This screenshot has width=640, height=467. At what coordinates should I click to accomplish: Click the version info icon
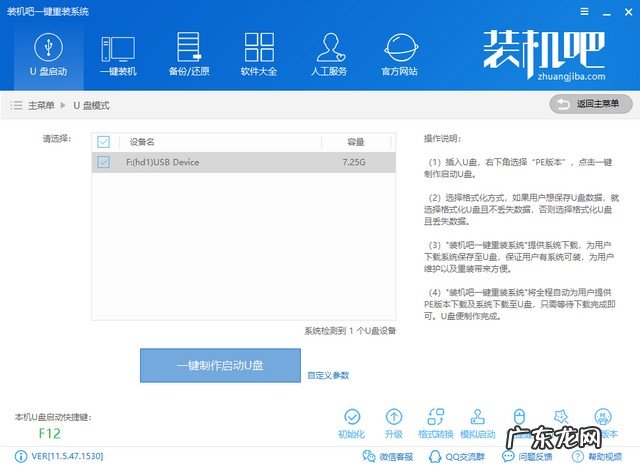point(21,456)
